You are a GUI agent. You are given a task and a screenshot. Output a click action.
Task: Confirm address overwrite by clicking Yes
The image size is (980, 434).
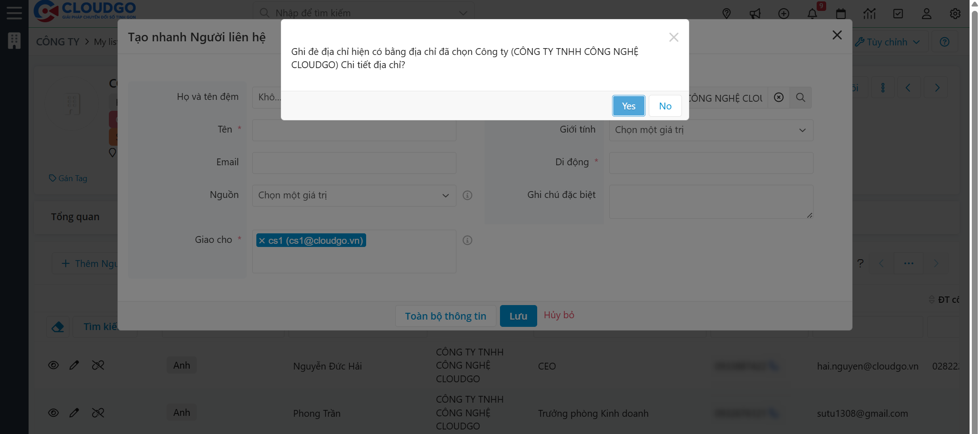(628, 106)
